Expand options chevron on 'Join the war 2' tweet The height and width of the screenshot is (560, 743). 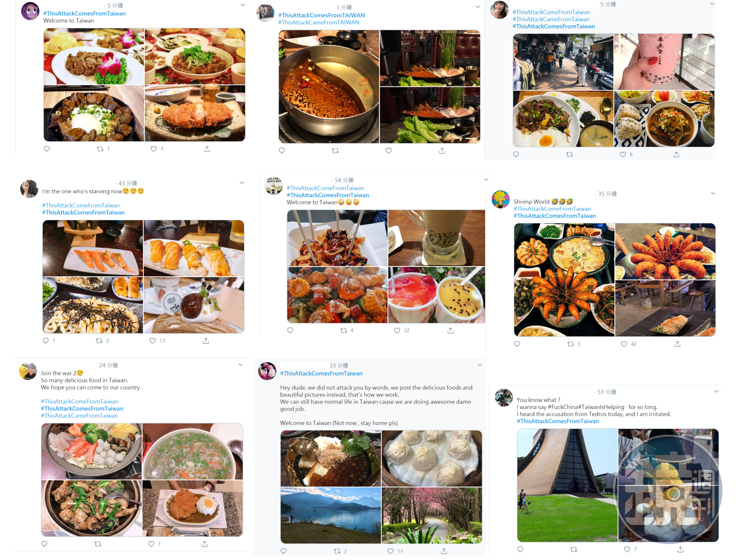coord(241,365)
